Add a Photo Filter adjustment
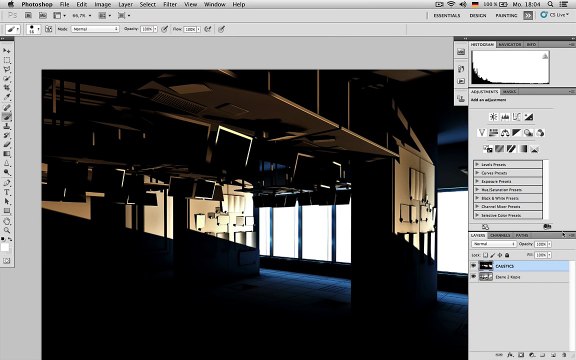The width and height of the screenshot is (576, 360). tap(528, 133)
